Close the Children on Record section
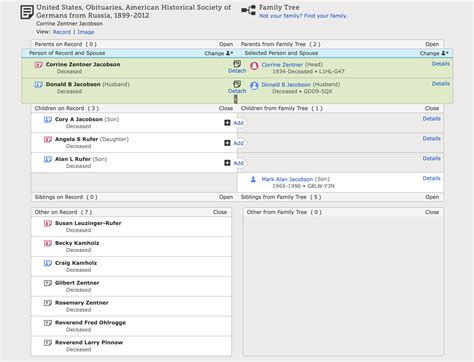The width and height of the screenshot is (474, 362). point(226,108)
